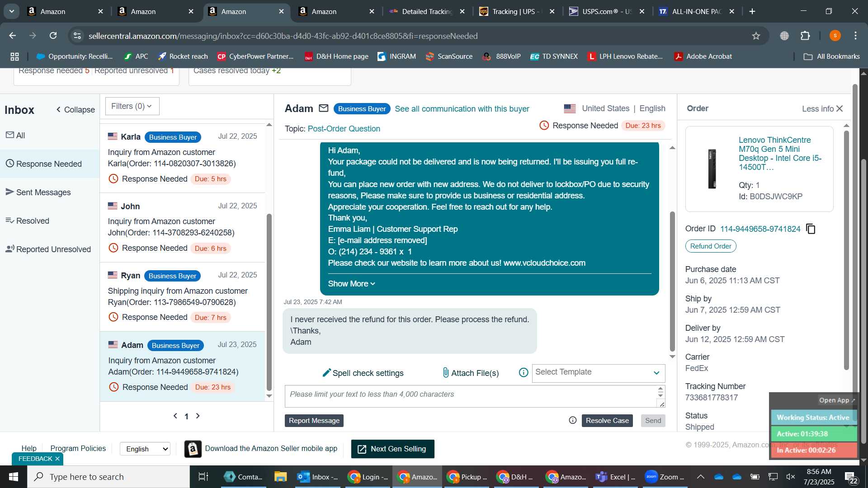868x488 pixels.
Task: Open the notification center icon
Action: (851, 477)
